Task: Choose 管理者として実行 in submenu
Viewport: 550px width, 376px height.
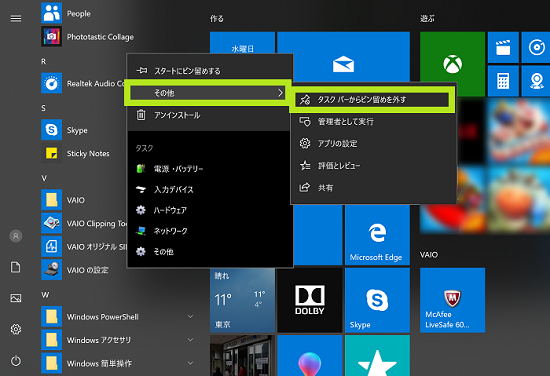Action: point(374,122)
